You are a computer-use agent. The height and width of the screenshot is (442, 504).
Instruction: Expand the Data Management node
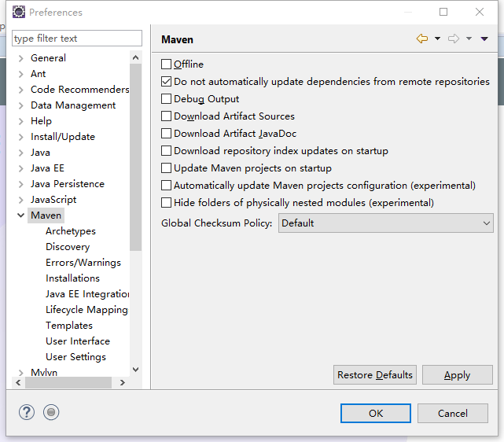point(21,105)
